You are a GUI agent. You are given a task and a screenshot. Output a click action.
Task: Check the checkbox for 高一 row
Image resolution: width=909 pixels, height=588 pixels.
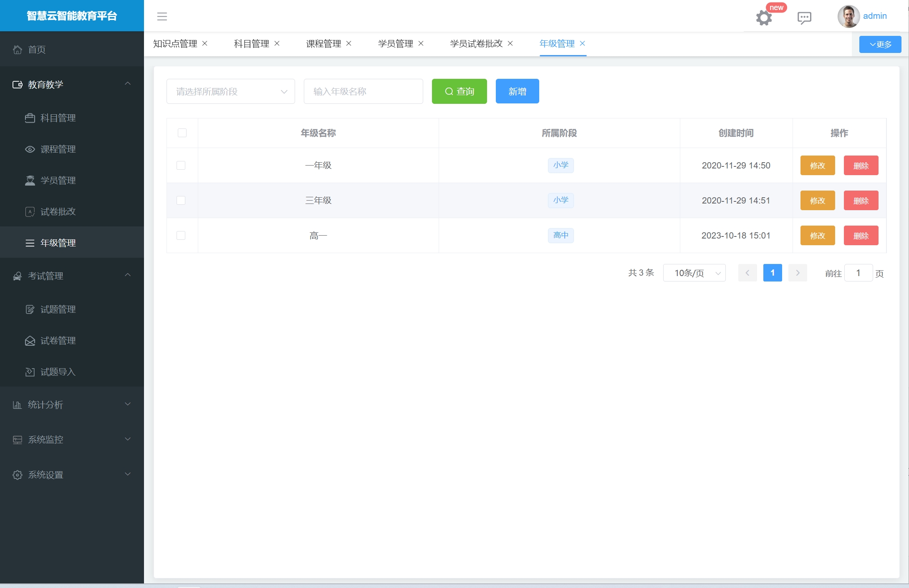[181, 236]
